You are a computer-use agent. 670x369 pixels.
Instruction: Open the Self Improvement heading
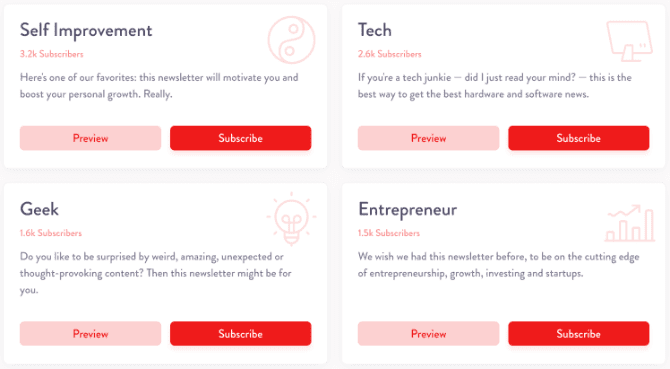[86, 31]
